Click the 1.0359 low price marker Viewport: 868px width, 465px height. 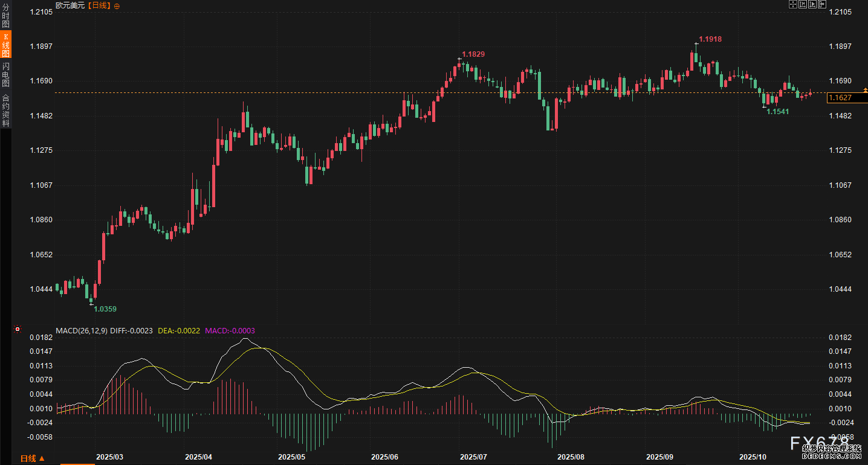pyautogui.click(x=105, y=309)
